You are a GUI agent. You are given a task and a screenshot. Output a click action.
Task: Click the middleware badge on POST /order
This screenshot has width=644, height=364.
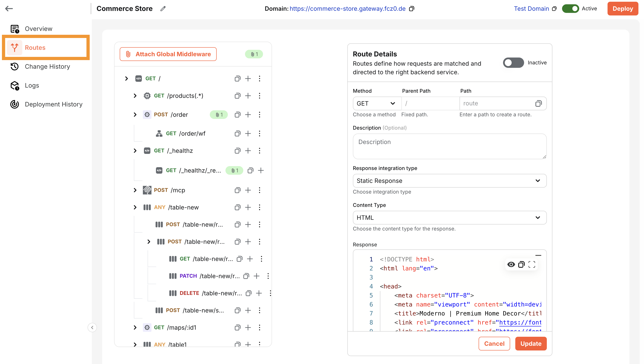(x=219, y=115)
